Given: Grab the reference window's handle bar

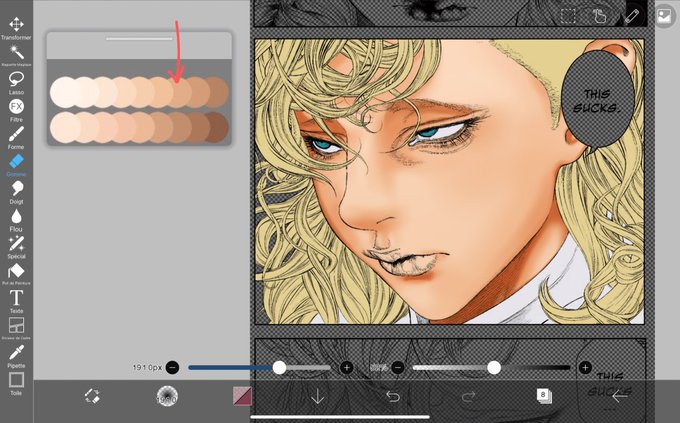Looking at the screenshot, I should 139,39.
